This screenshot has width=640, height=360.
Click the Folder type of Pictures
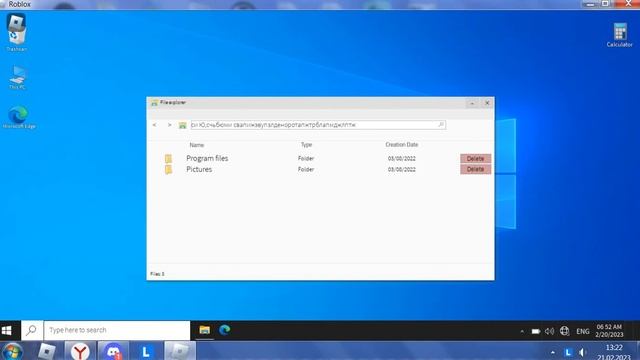306,169
